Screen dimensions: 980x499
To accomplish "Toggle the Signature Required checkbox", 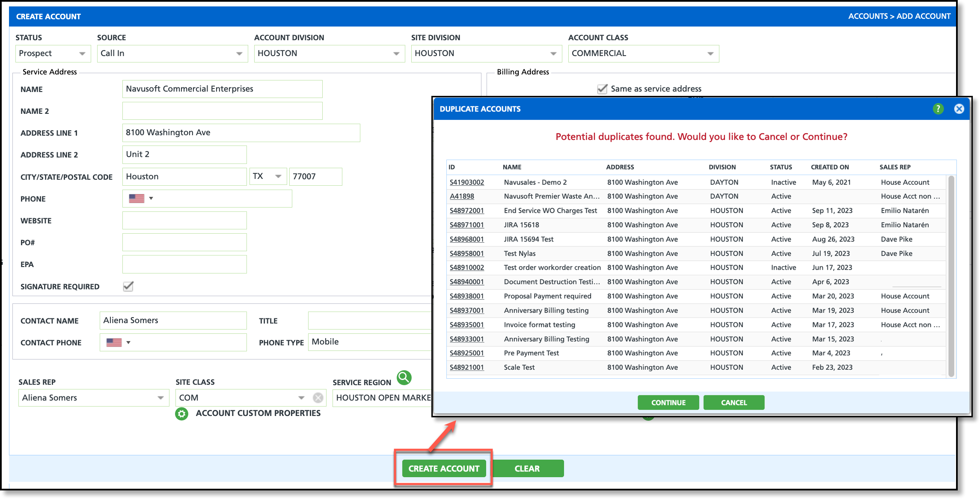I will click(x=128, y=286).
